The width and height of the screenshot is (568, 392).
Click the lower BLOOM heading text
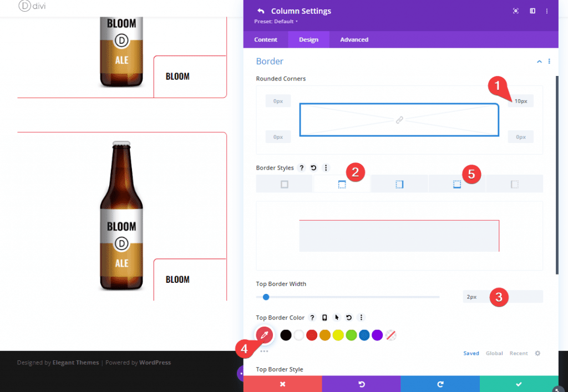tap(177, 279)
